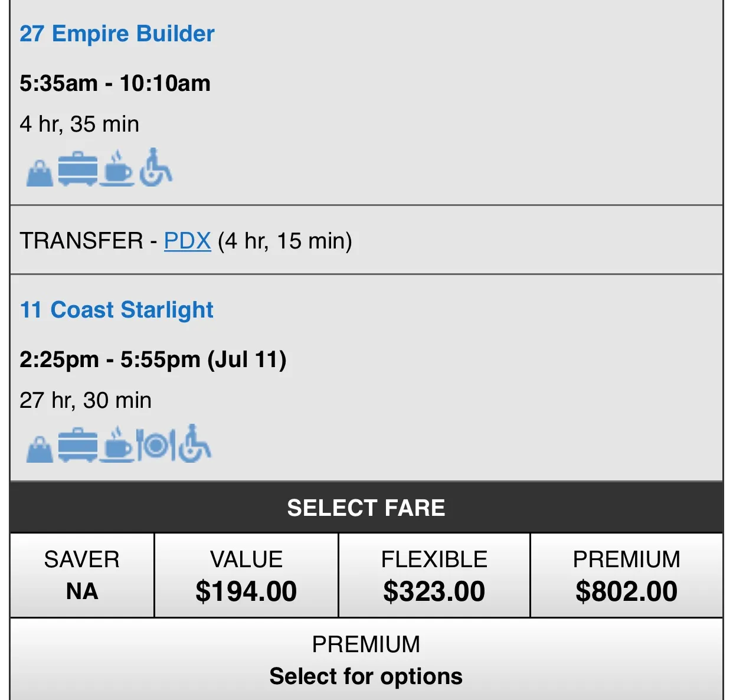This screenshot has height=700, width=733.
Task: Click the wheelchair accessibility icon under Empire Builder
Action: click(x=155, y=167)
